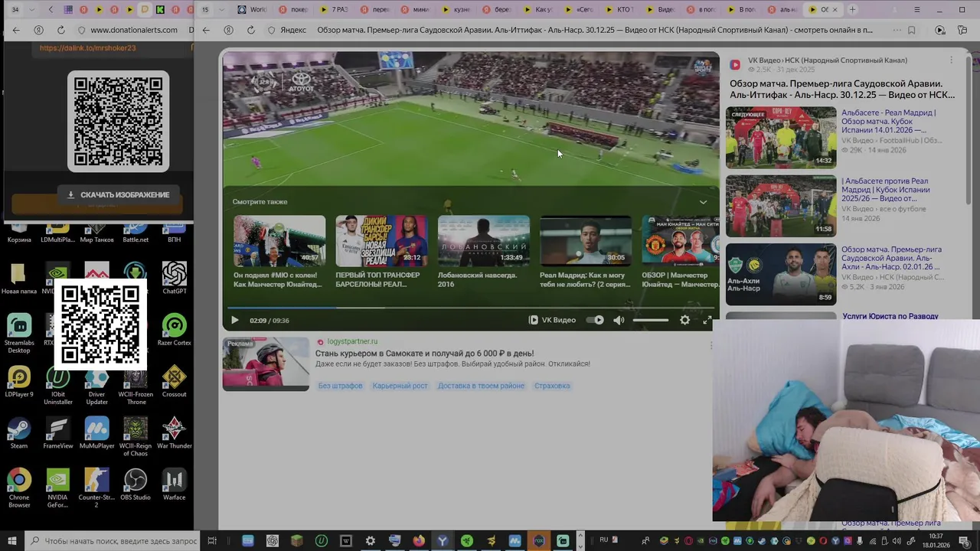Viewport: 980px width, 551px height.
Task: Open the Windows Start menu
Action: click(11, 540)
